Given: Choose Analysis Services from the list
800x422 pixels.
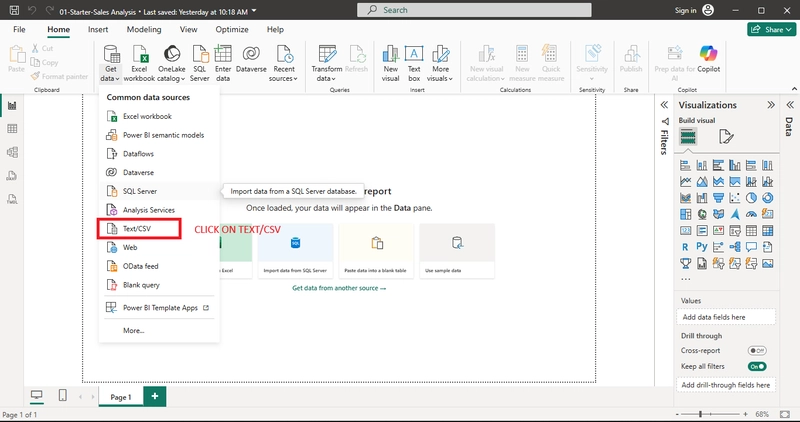Looking at the screenshot, I should click(x=159, y=210).
